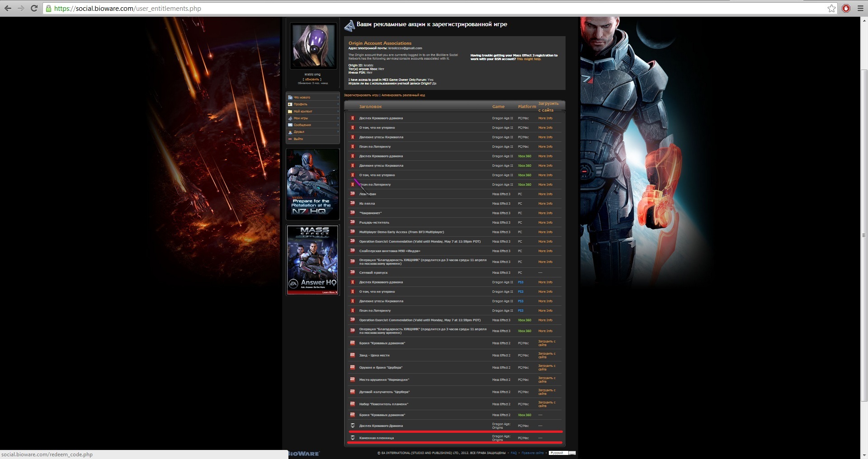Reload the page with the refresh icon
Image resolution: width=868 pixels, height=459 pixels.
coord(34,8)
